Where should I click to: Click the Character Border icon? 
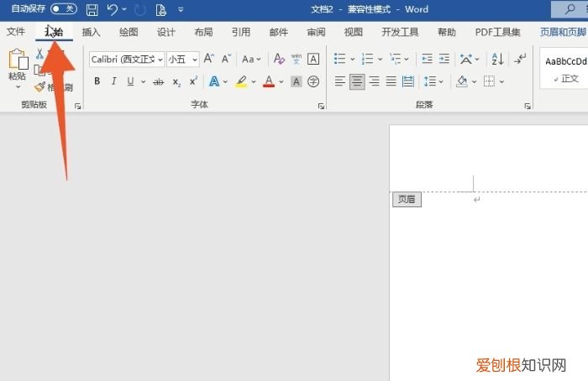click(313, 59)
